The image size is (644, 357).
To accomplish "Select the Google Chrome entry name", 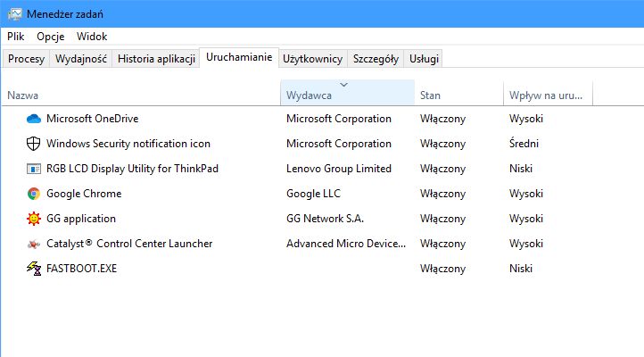I will [x=84, y=194].
